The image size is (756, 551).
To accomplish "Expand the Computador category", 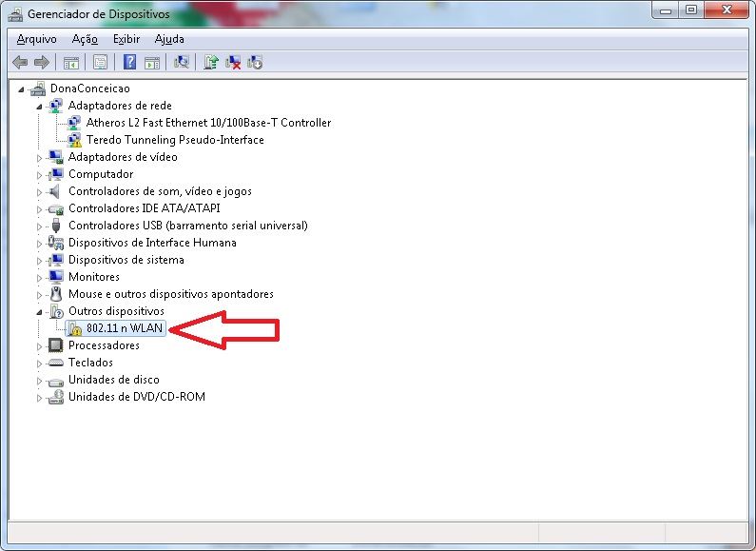I will pyautogui.click(x=39, y=175).
